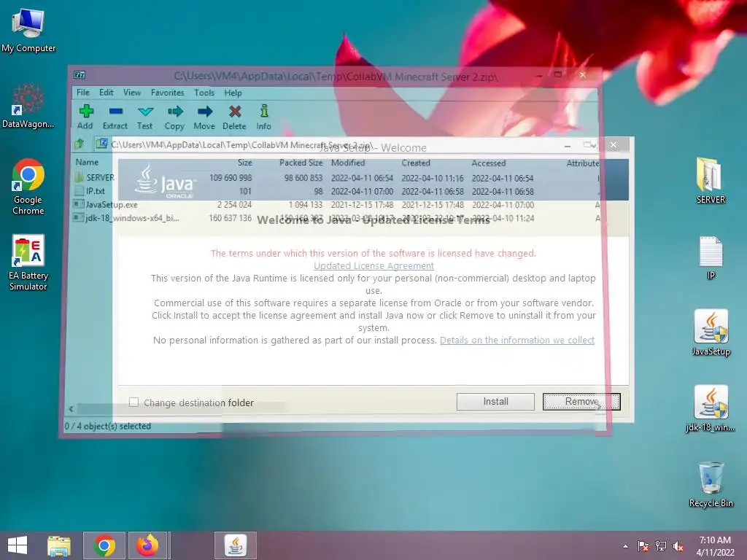Open the DataWagon desktop shortcut
This screenshot has width=747, height=560.
point(28,106)
